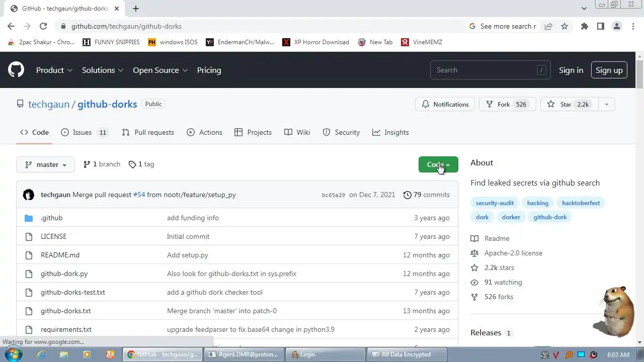
Task: Open the requirements.txt file
Action: point(66,329)
